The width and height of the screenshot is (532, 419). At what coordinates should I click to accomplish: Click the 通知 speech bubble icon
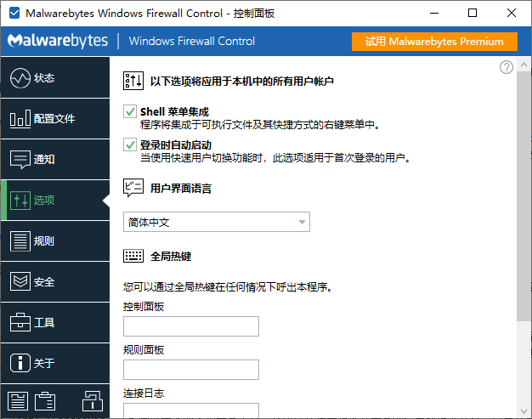(x=20, y=159)
